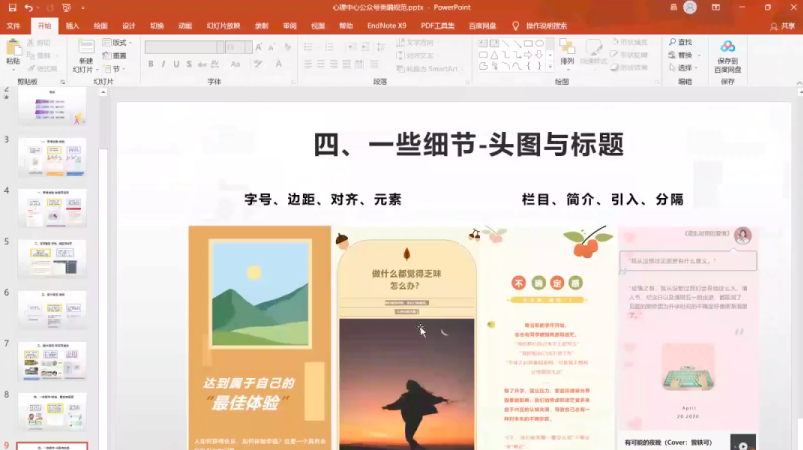Toggle center paragraph alignment

[321, 64]
